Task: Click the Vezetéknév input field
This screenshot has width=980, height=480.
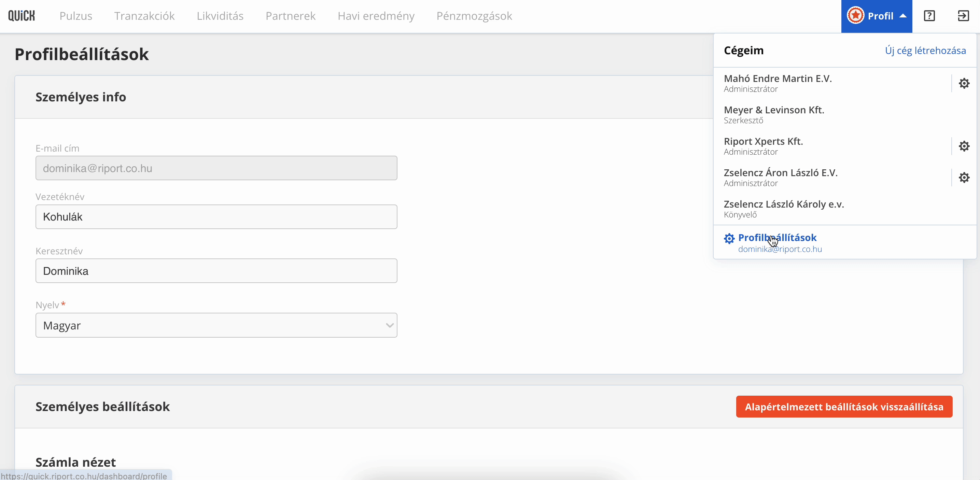Action: pyautogui.click(x=216, y=217)
